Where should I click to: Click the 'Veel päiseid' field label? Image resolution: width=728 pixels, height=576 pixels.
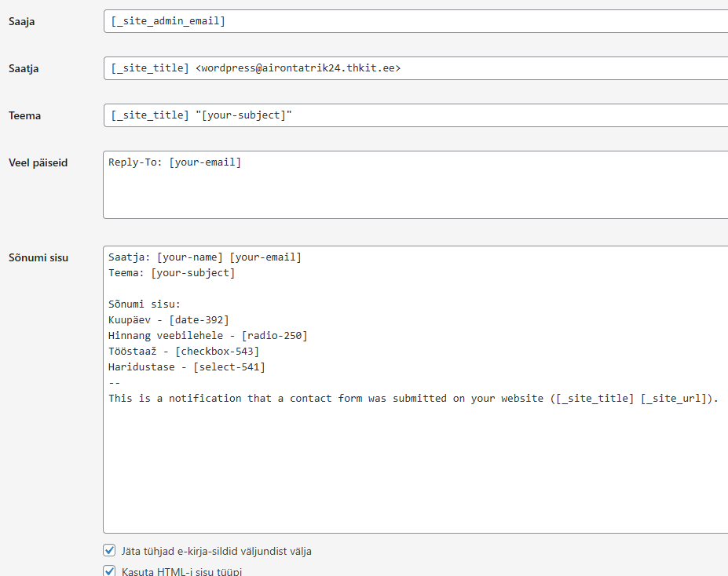tap(38, 163)
